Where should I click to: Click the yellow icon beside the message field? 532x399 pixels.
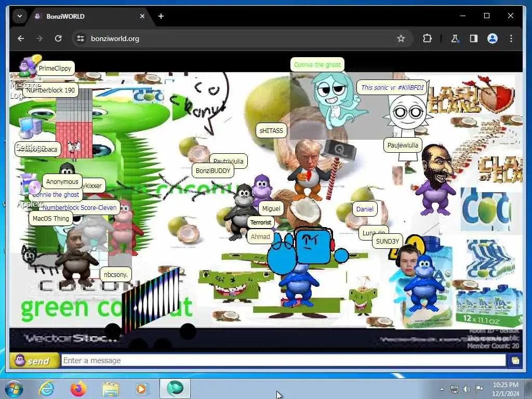click(x=515, y=361)
